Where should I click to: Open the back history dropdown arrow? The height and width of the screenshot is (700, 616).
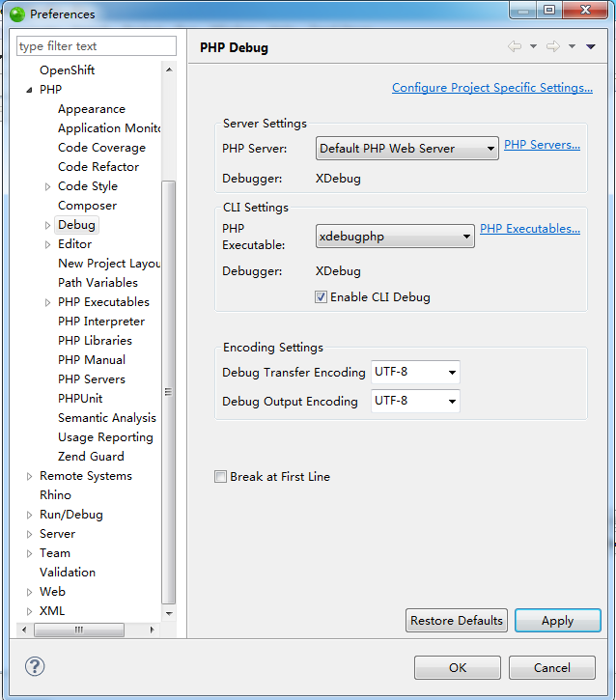(x=533, y=46)
